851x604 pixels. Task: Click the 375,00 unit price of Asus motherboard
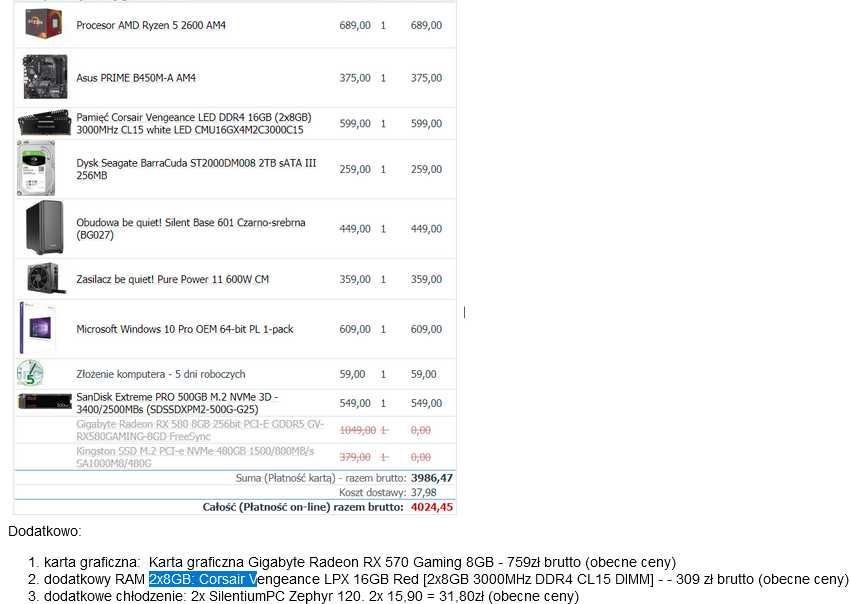[x=355, y=78]
